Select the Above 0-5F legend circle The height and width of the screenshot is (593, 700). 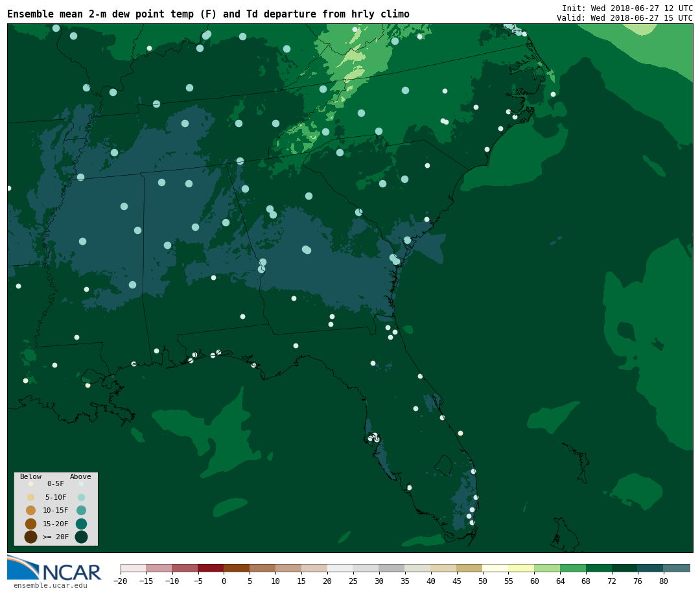tap(81, 483)
